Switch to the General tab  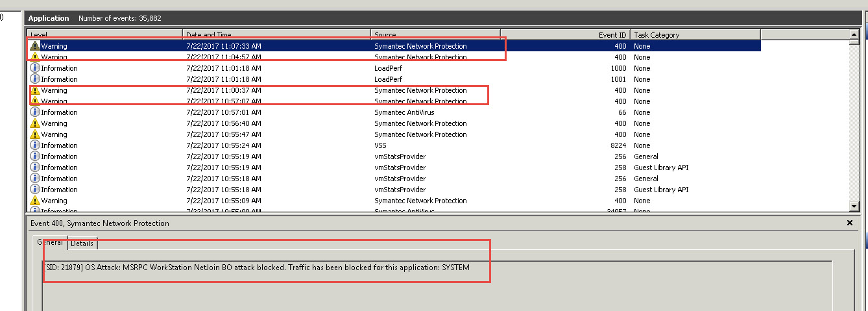pyautogui.click(x=50, y=242)
